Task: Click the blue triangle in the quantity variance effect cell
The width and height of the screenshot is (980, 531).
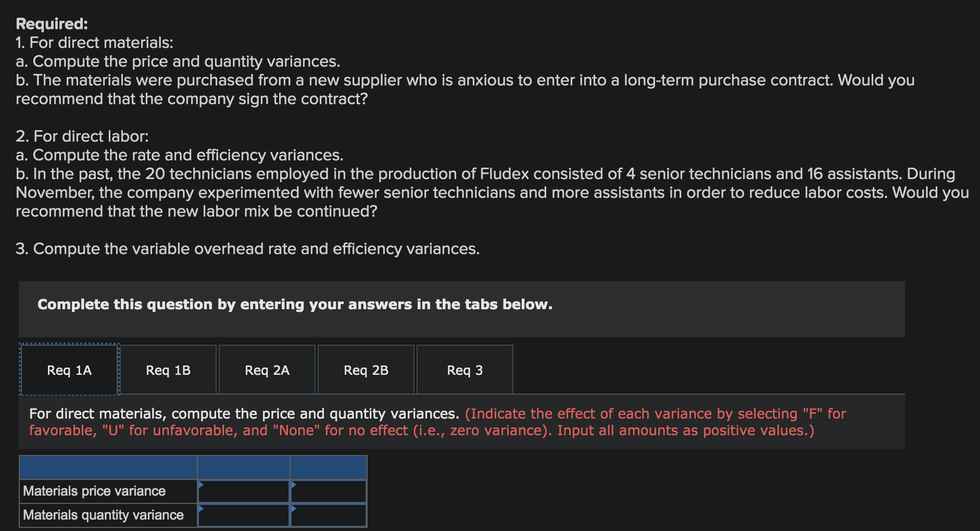Action: click(293, 509)
